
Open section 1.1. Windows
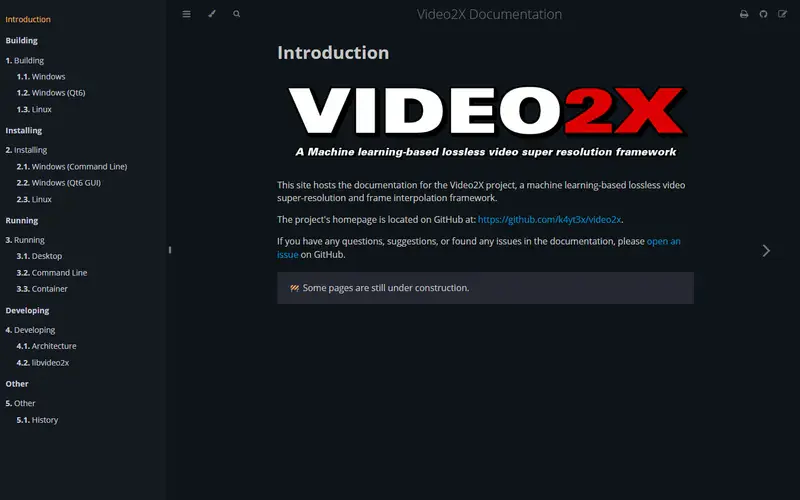(x=41, y=77)
